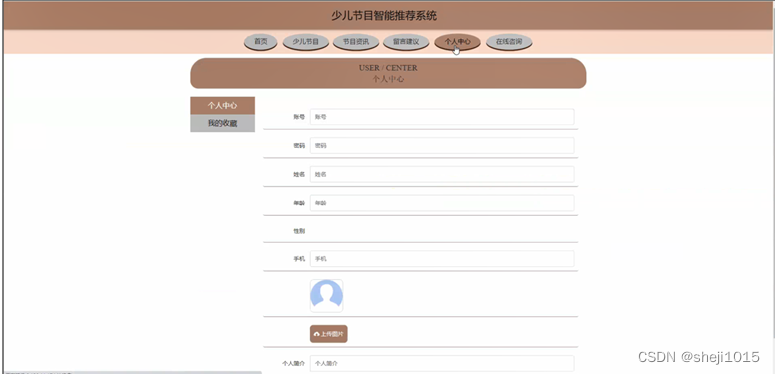Open the 首页 navigation tab
This screenshot has width=775, height=374.
point(260,42)
